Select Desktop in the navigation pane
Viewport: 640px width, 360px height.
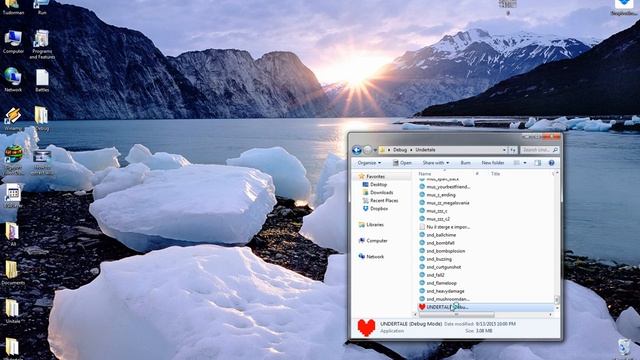378,185
